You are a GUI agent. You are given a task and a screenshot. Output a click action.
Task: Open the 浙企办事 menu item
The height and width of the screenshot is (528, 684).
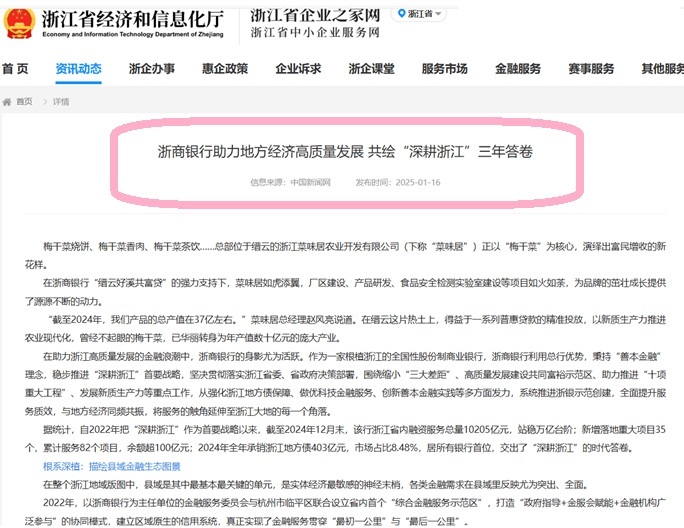coord(152,69)
